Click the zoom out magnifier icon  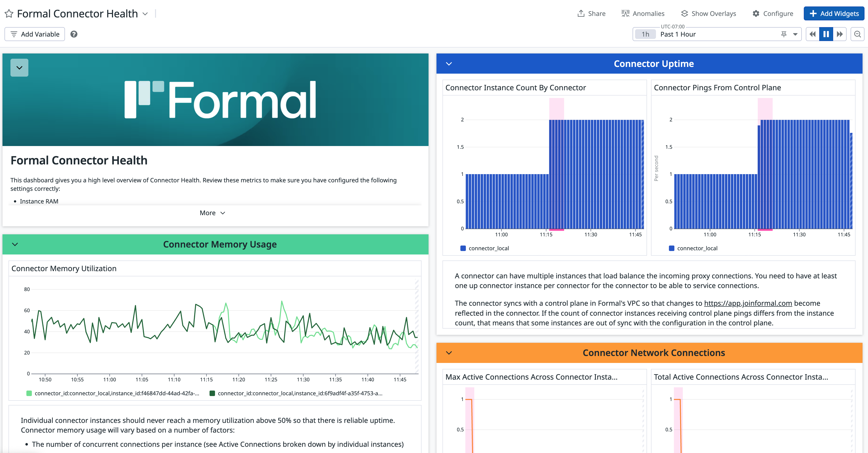point(857,34)
